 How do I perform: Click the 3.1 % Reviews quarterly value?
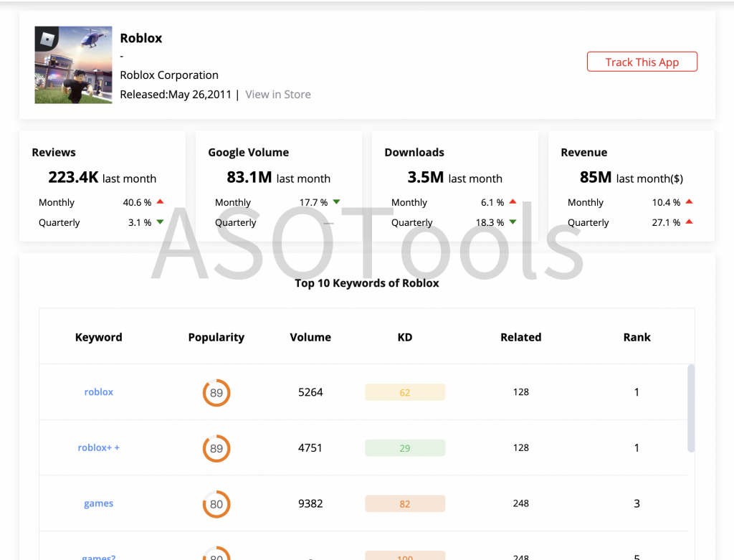pos(140,222)
